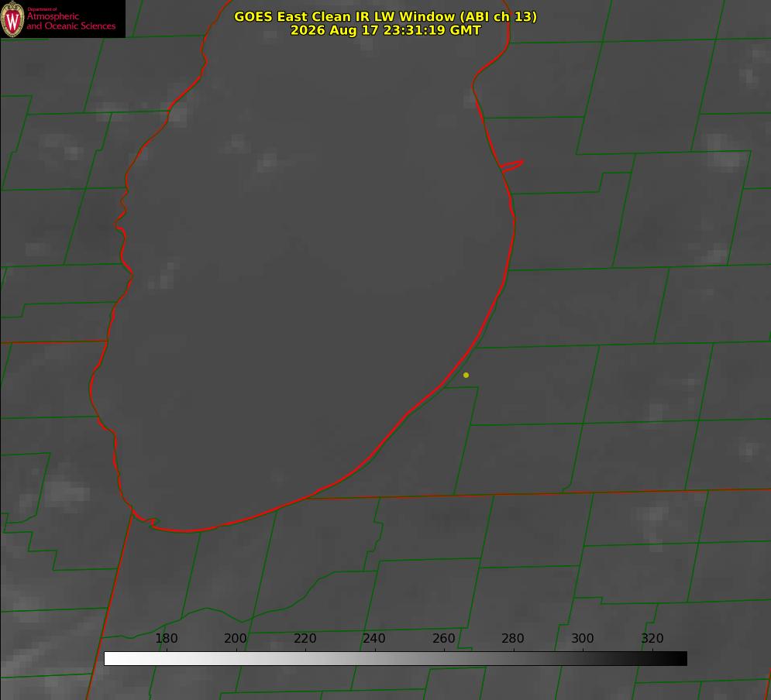The height and width of the screenshot is (700, 771).
Task: Click the Department of text in the logo
Action: [x=42, y=9]
